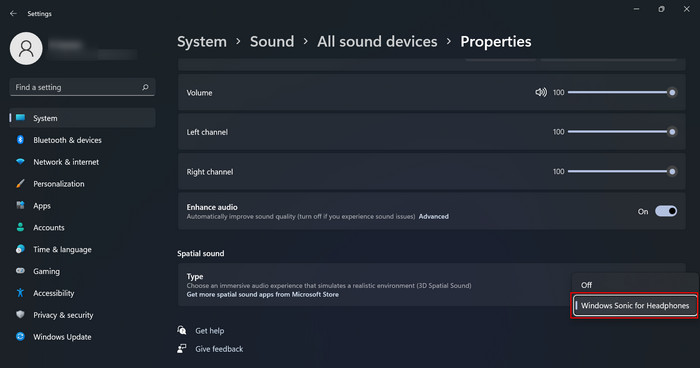Adjust the Left channel slider handle
Viewport: 700px width, 368px height.
(x=672, y=132)
